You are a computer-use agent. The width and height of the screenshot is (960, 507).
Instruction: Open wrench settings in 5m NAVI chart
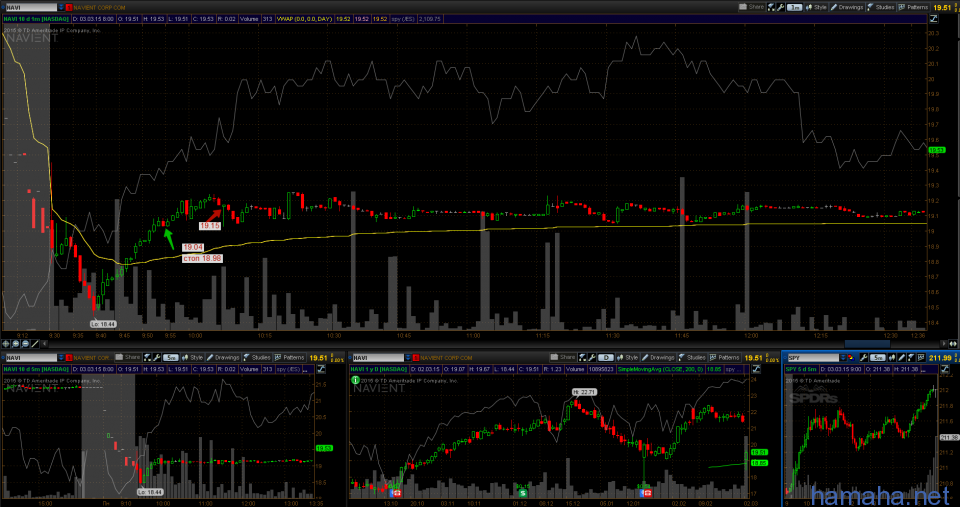[157, 357]
